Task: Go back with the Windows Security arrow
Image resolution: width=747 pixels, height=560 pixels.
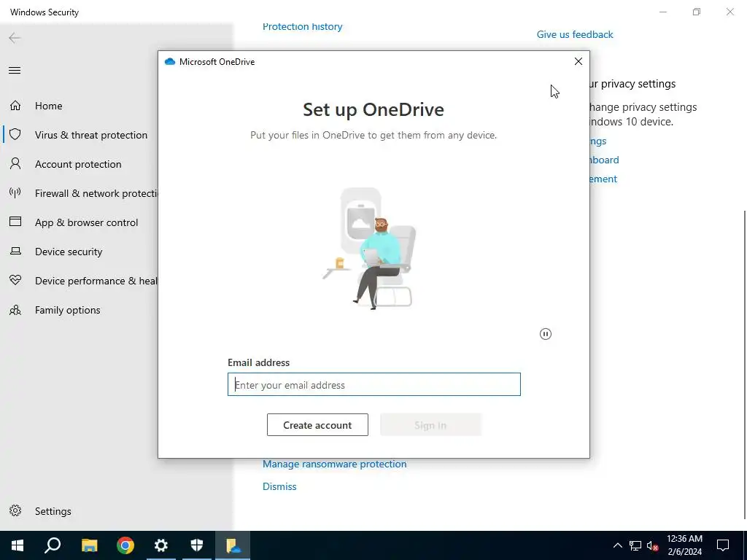Action: click(x=15, y=38)
